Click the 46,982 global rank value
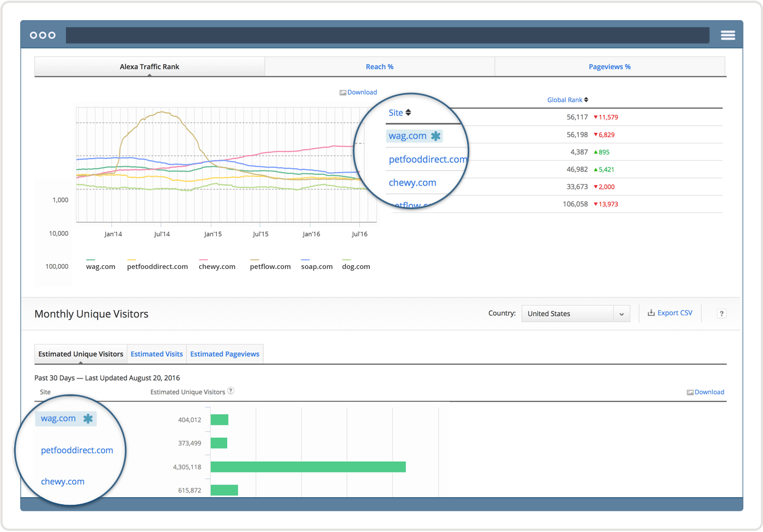Image resolution: width=763 pixels, height=532 pixels. pos(577,169)
